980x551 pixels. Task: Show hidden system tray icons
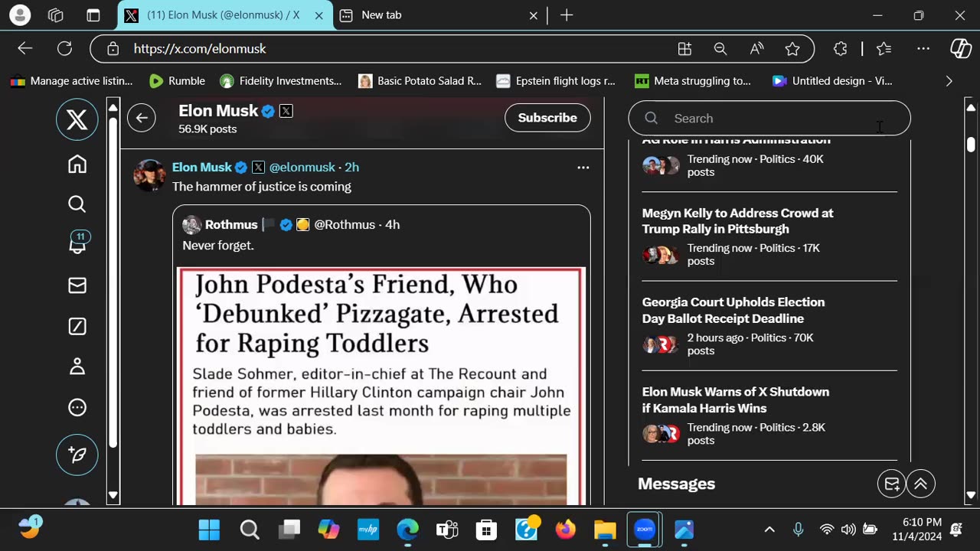[x=769, y=530]
